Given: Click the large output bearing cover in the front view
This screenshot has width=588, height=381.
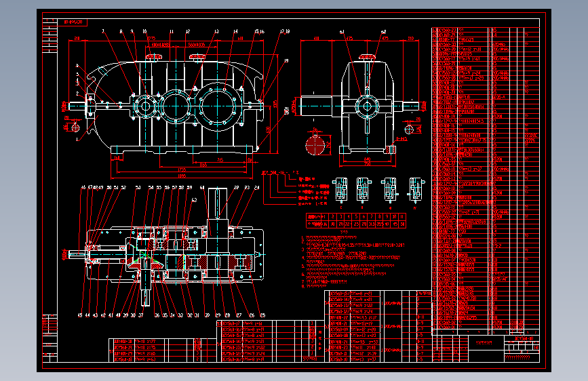Looking at the screenshot, I should 218,106.
